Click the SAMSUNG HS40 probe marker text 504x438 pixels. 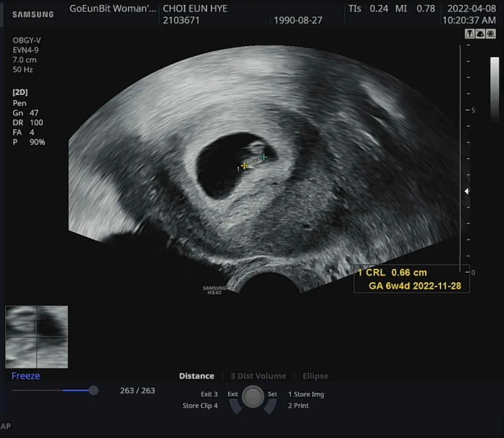tap(214, 290)
